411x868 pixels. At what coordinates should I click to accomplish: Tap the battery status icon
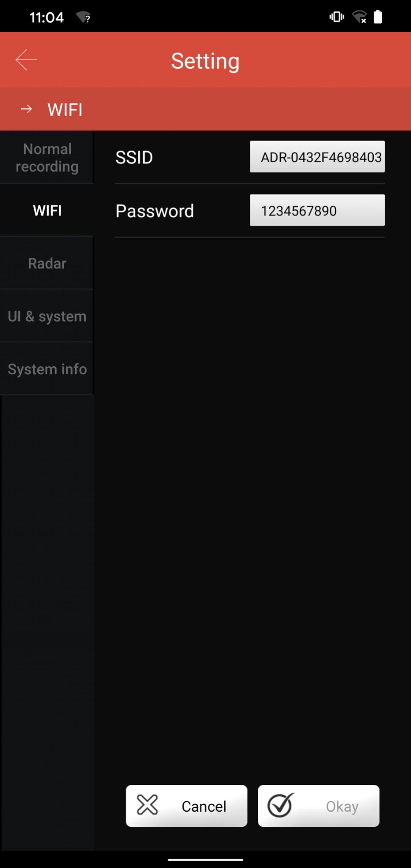click(x=377, y=17)
